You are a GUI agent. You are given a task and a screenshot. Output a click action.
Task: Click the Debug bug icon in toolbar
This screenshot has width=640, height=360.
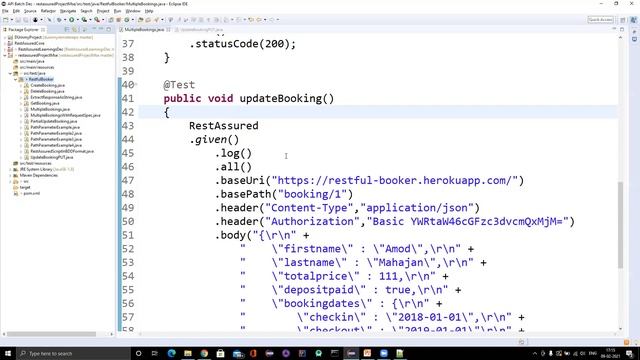click(59, 20)
